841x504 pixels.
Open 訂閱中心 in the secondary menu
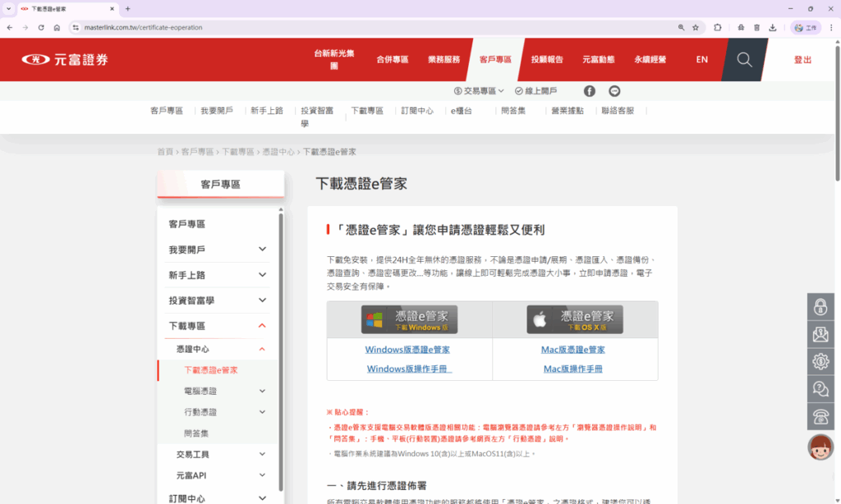(x=416, y=111)
